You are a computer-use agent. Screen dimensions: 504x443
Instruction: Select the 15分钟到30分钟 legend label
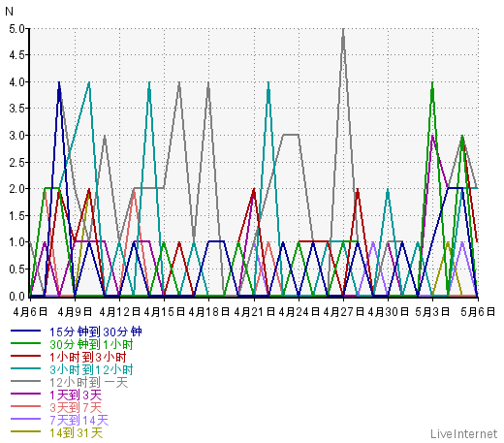click(x=96, y=332)
